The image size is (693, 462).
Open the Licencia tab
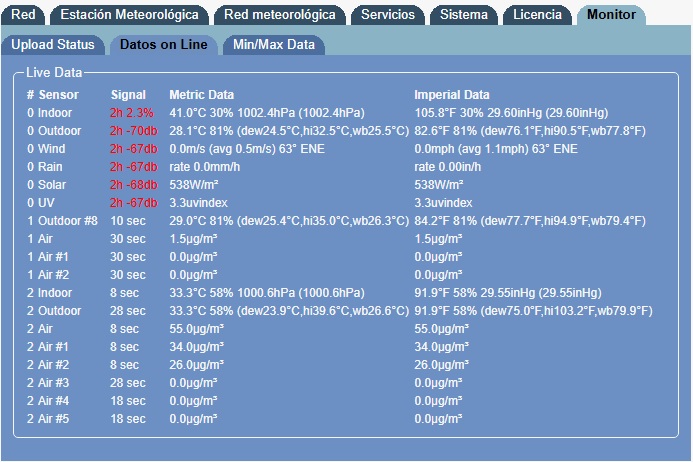538,15
